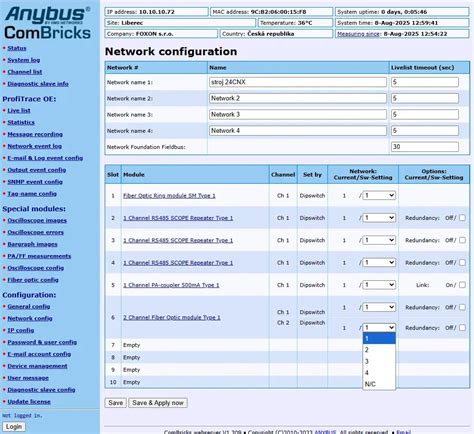Click the Anybus ComBricks logo
Viewport: 474px width, 434px height.
coord(47,23)
